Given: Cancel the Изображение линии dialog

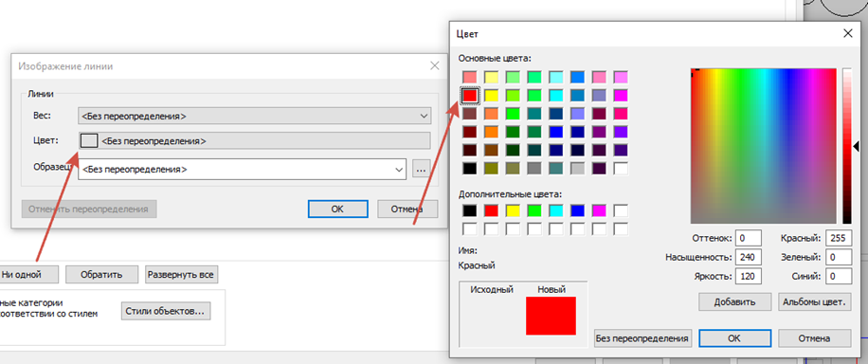Looking at the screenshot, I should pos(407,209).
